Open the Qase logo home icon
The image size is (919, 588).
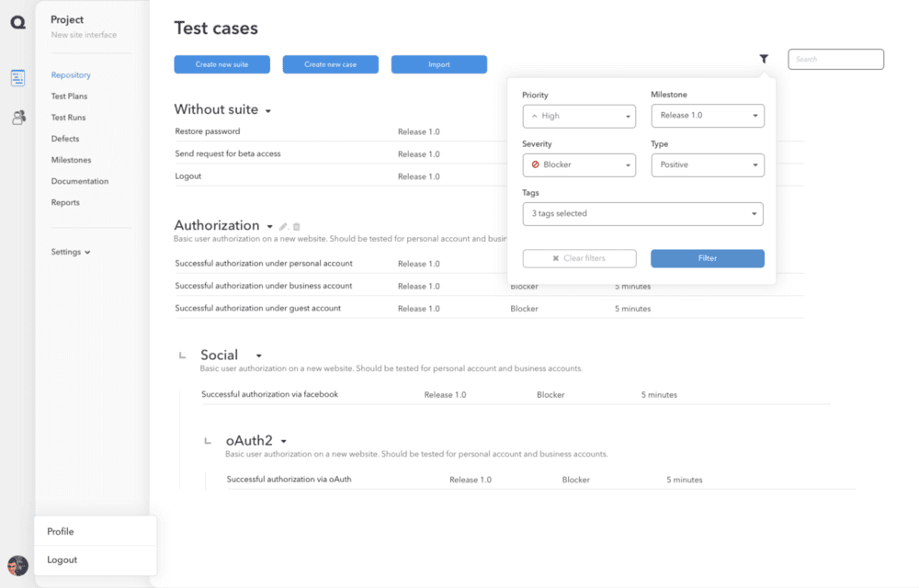(x=18, y=22)
